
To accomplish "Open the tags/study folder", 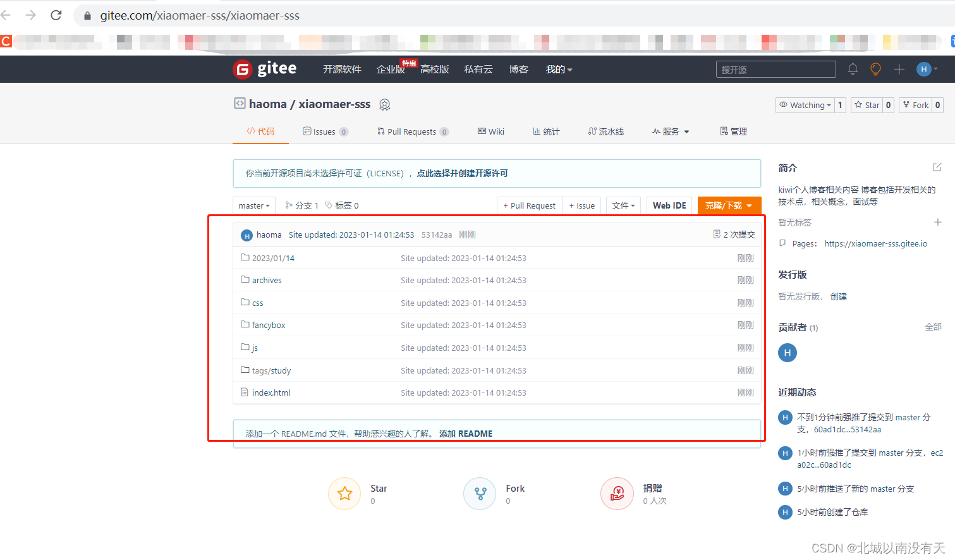I will pos(271,370).
